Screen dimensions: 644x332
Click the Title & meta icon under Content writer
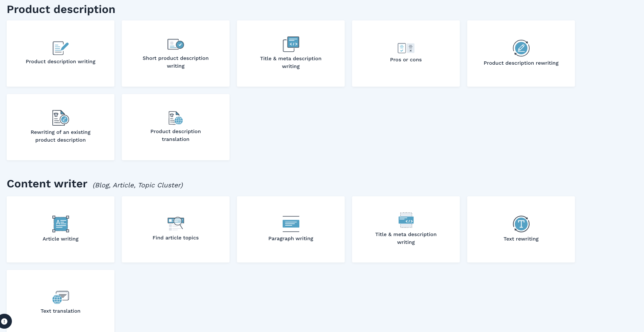406,220
